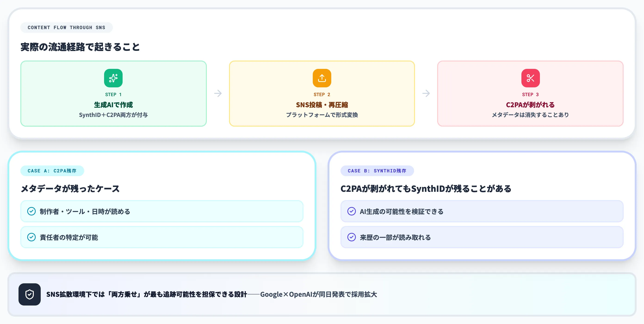Click the heading 実際の流通経路で起きること
Image resolution: width=644 pixels, height=324 pixels.
click(80, 47)
